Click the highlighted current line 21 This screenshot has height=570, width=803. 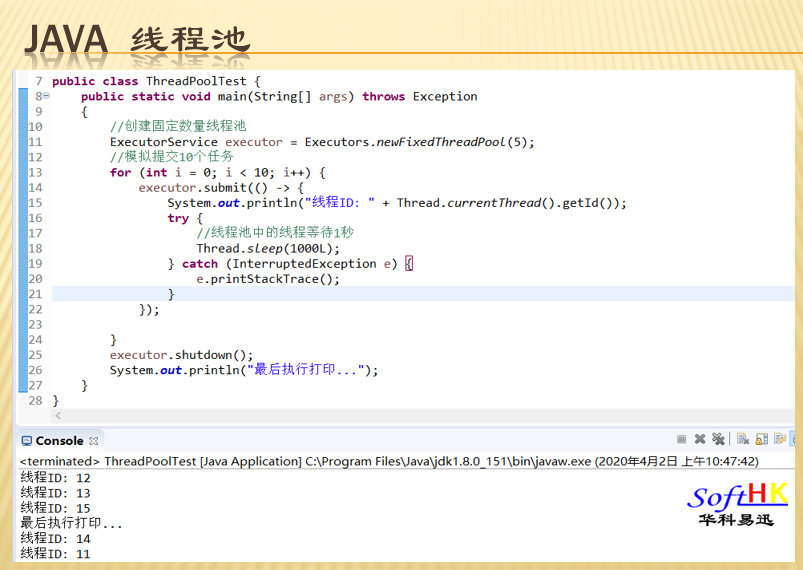(x=423, y=294)
